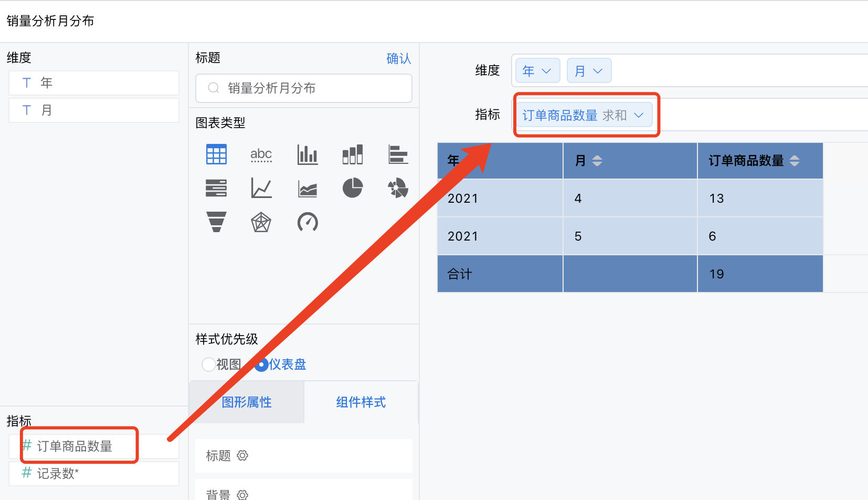Choose the stacked horizontal bar chart type
The width and height of the screenshot is (868, 500).
[216, 188]
